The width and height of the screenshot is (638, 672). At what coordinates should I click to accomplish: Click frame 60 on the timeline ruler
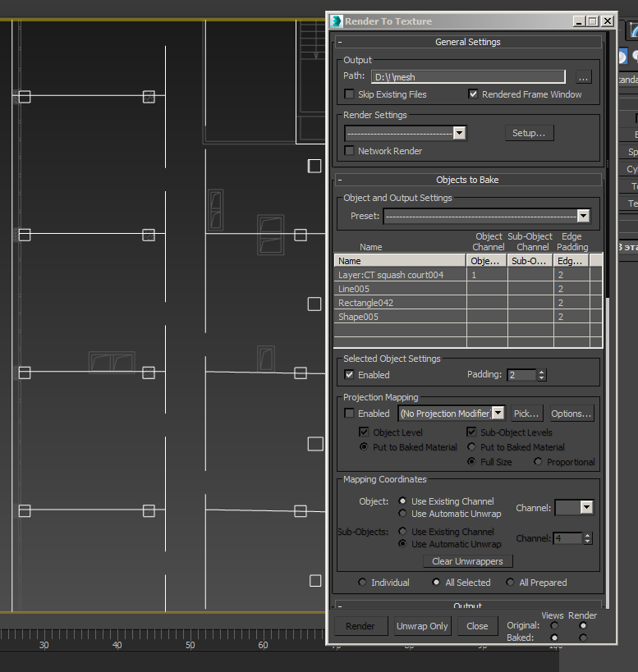263,645
